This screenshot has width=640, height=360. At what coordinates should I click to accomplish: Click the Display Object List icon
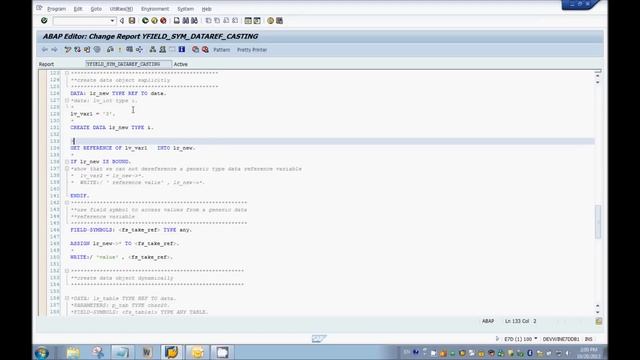point(153,49)
